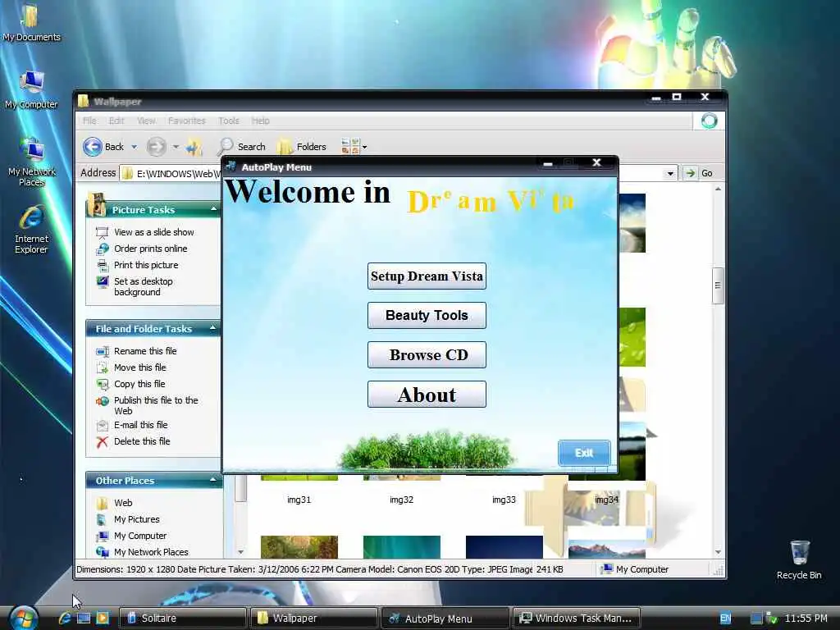840x630 pixels.
Task: Expand the Address bar dropdown
Action: click(670, 174)
